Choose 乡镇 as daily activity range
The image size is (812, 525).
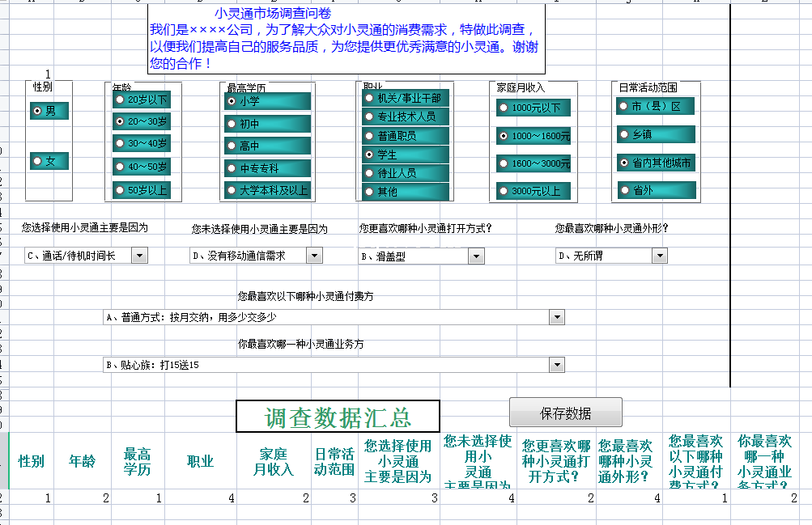click(x=623, y=134)
